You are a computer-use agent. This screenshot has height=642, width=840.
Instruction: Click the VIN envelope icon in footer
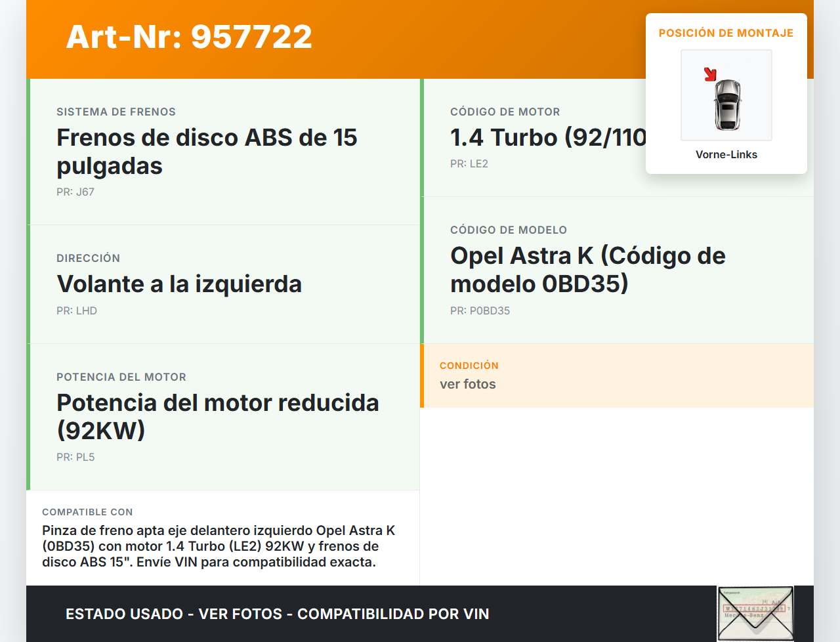tap(755, 613)
